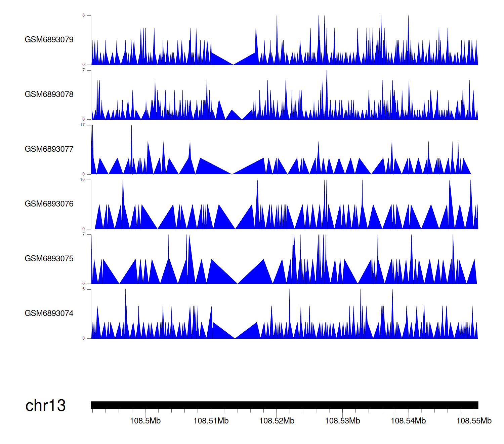Screen dimensions: 504x444
Task: Click the 108.5Mb axis position label
Action: coord(145,421)
